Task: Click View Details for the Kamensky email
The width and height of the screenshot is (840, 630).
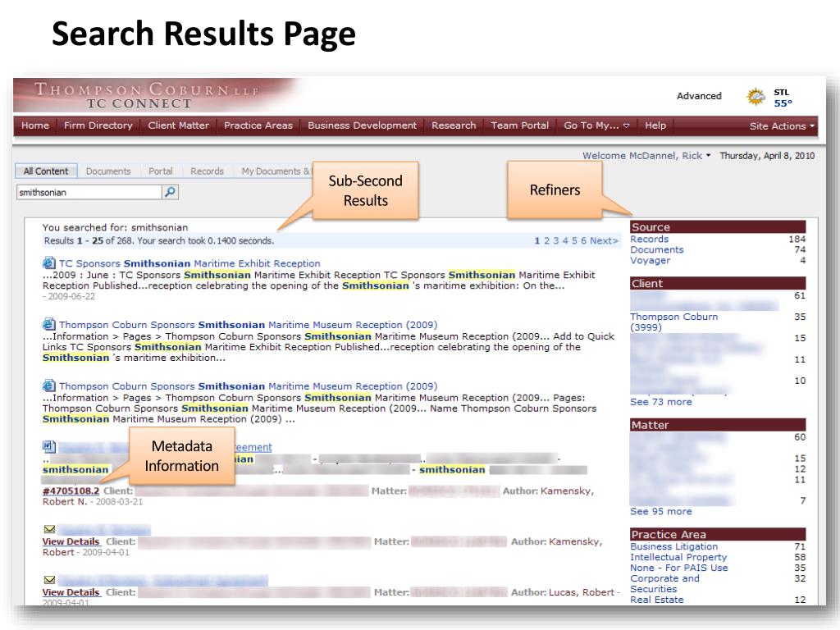Action: [x=71, y=541]
